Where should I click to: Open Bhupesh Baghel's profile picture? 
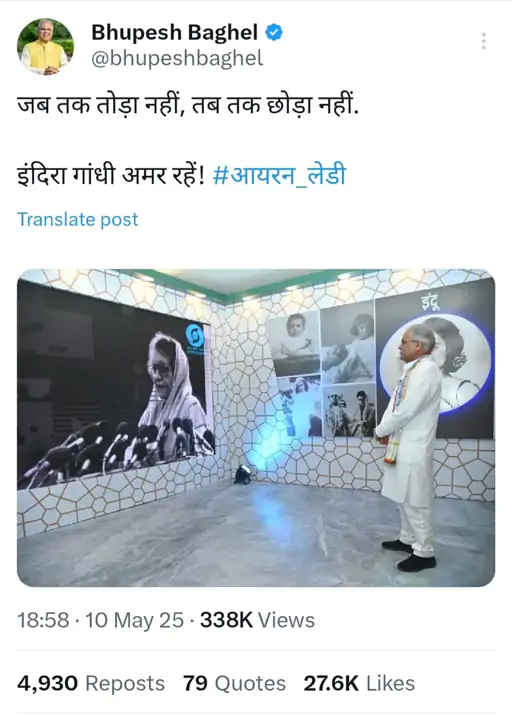tap(45, 47)
